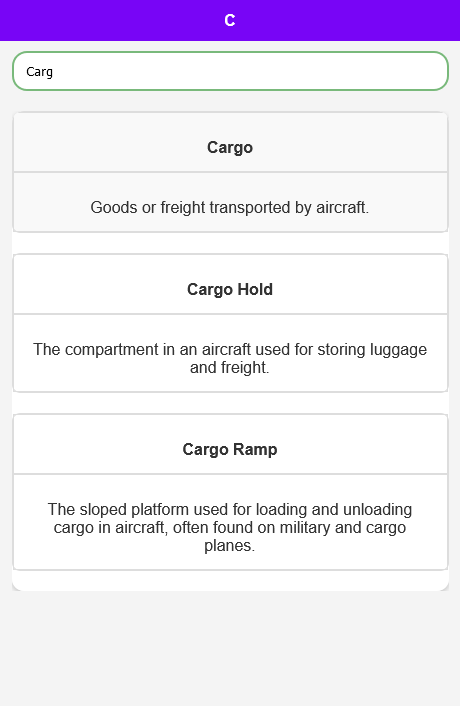The image size is (460, 706).
Task: Click "Goods or freight transported by aircraft." definition
Action: pos(230,208)
